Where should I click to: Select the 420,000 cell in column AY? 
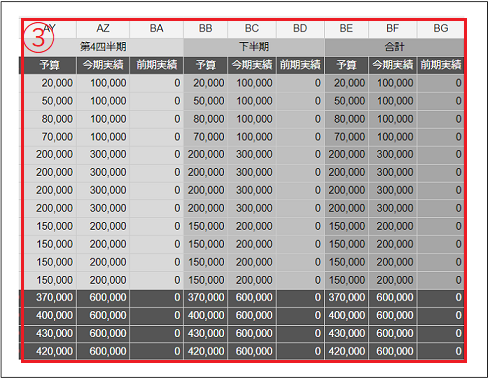coord(50,351)
